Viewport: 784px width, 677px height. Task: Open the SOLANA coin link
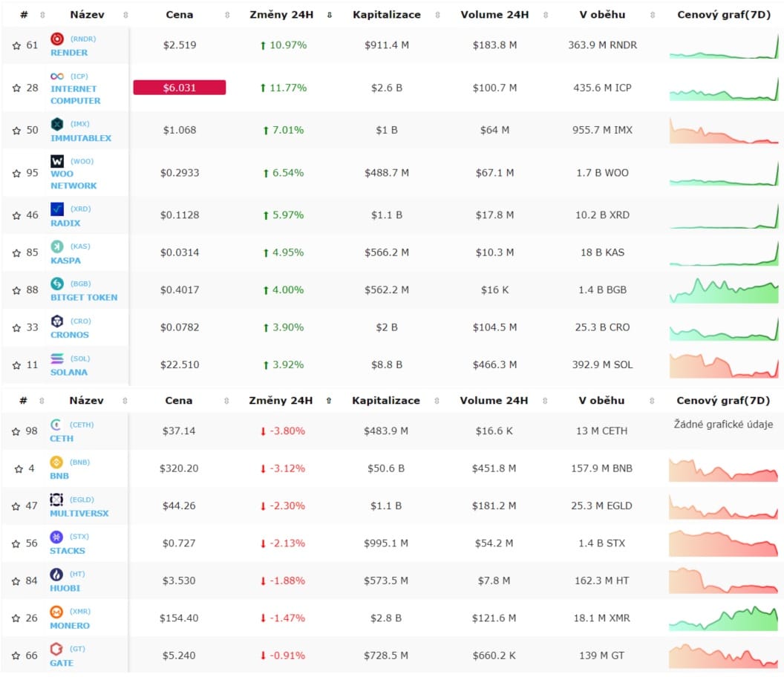[69, 373]
